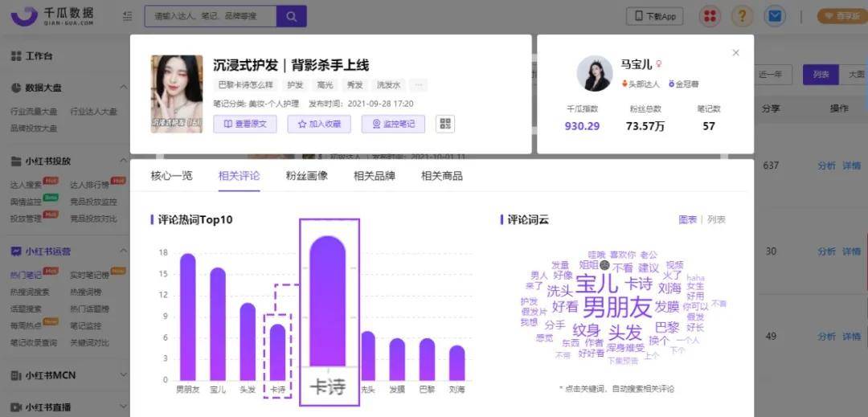This screenshot has width=868, height=417.
Task: Open 行业达人大盘
Action: click(x=93, y=111)
